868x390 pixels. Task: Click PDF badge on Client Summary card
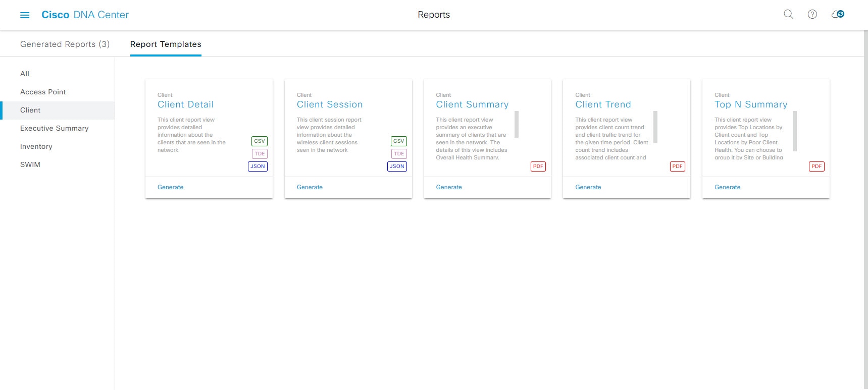[x=538, y=166]
